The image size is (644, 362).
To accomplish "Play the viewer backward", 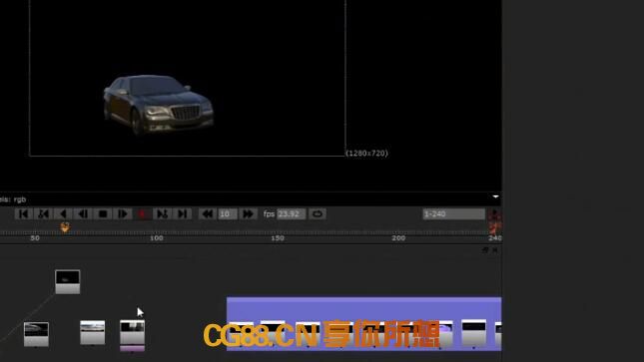I will pos(63,213).
